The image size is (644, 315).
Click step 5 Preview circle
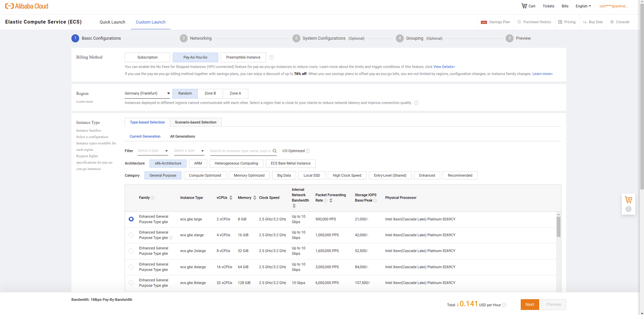[509, 38]
